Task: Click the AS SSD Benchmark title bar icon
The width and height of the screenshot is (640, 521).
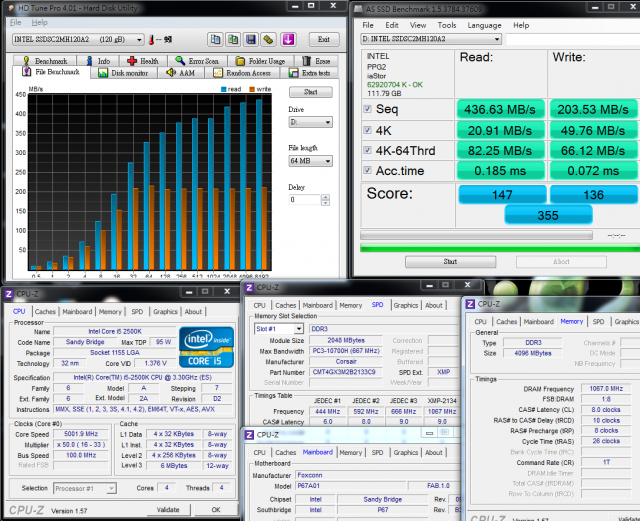Action: [358, 9]
